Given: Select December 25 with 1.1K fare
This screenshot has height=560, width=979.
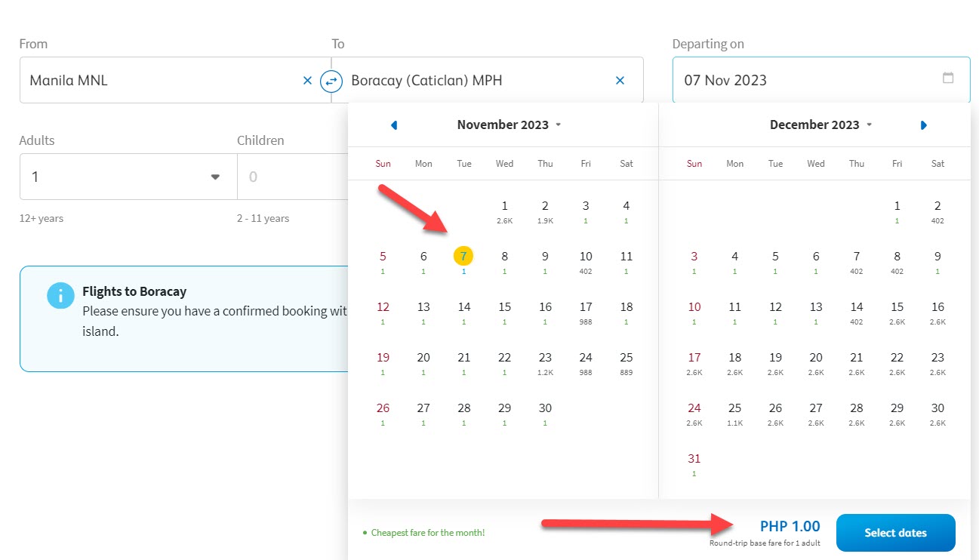Looking at the screenshot, I should pyautogui.click(x=735, y=411).
